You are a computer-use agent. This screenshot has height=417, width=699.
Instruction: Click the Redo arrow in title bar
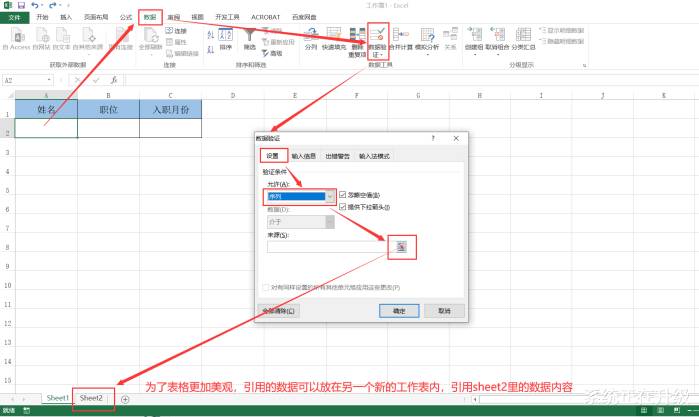[53, 5]
